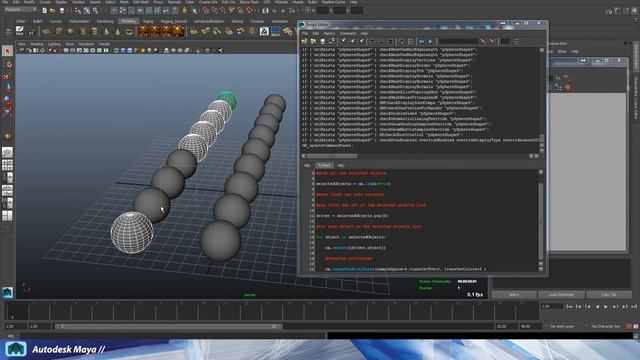
Task: Toggle viewport use all lights bulb
Action: [x=143, y=51]
